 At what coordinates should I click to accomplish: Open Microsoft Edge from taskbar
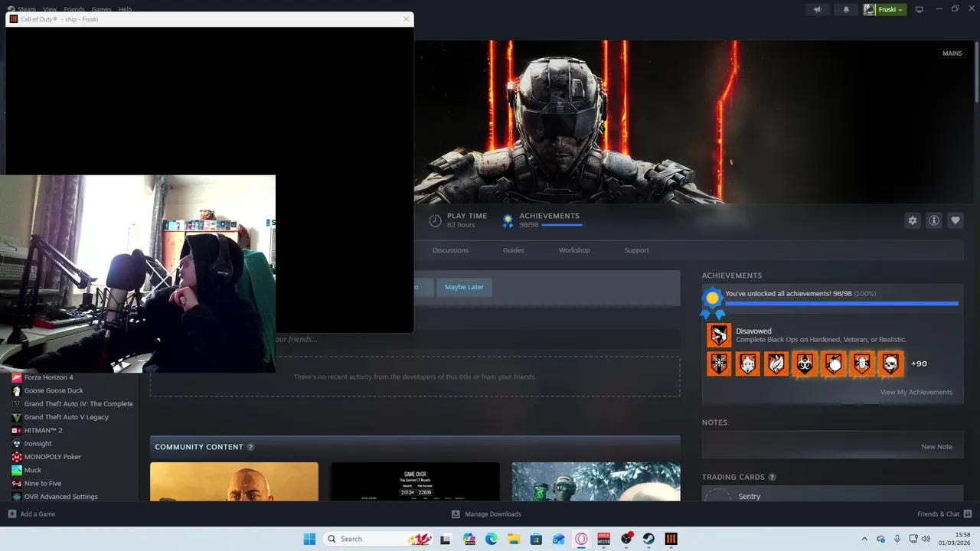point(492,539)
